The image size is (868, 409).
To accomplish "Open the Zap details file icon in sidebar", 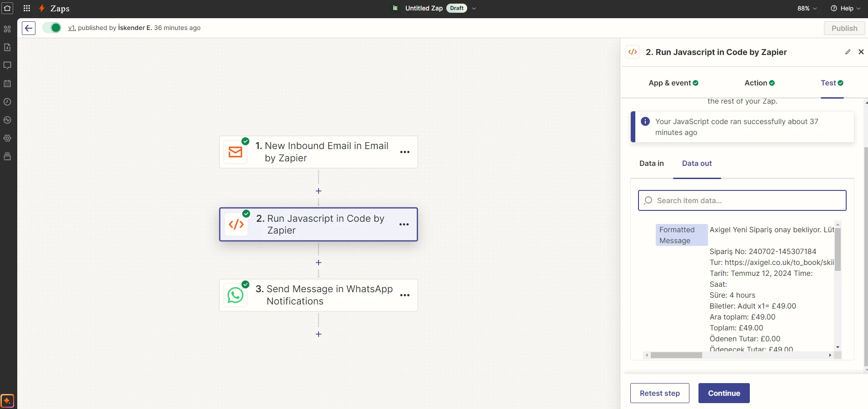I will tap(7, 47).
